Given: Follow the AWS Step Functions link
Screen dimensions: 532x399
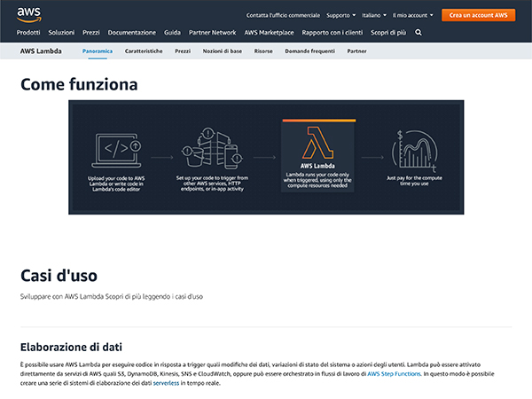Looking at the screenshot, I should (x=394, y=374).
